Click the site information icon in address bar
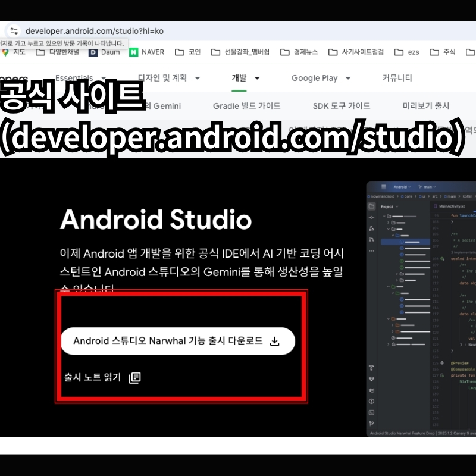Image resolution: width=476 pixels, height=476 pixels. [x=14, y=31]
